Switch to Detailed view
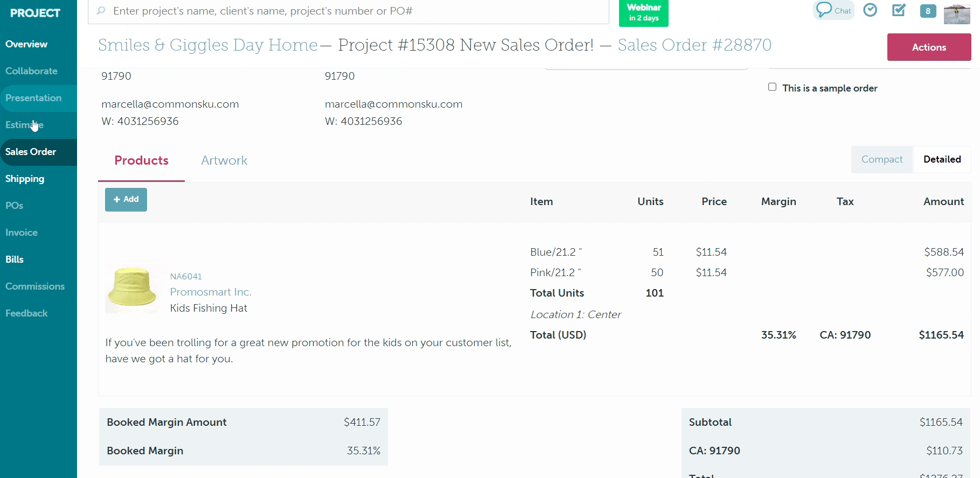The height and width of the screenshot is (478, 980). pyautogui.click(x=942, y=159)
